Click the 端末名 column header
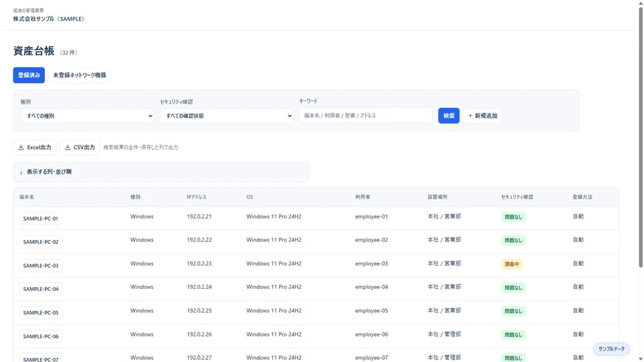The width and height of the screenshot is (644, 362). coord(27,197)
